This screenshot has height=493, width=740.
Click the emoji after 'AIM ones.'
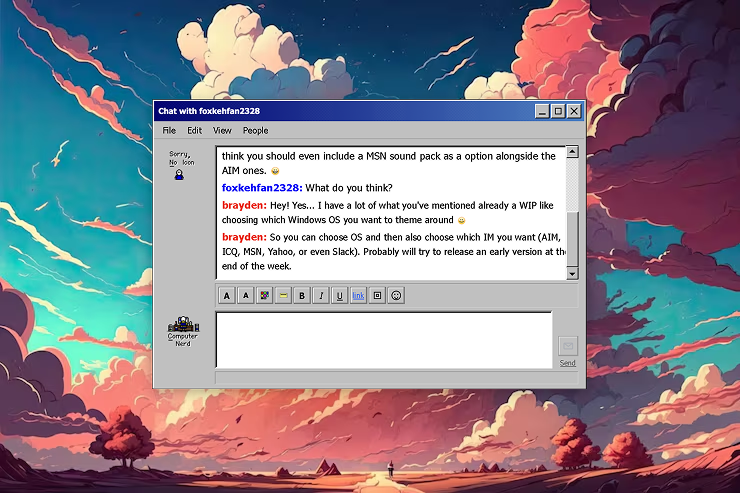coord(275,171)
